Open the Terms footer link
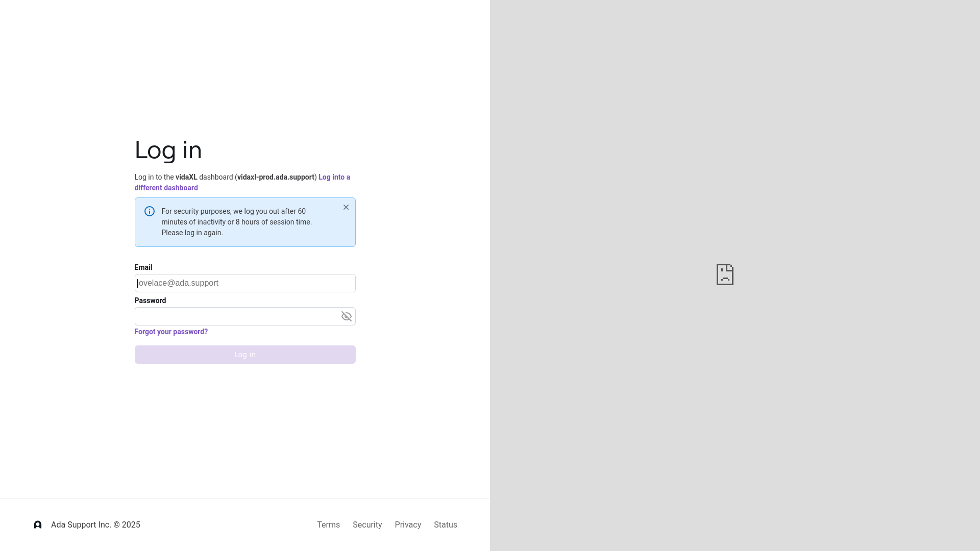 (x=328, y=525)
